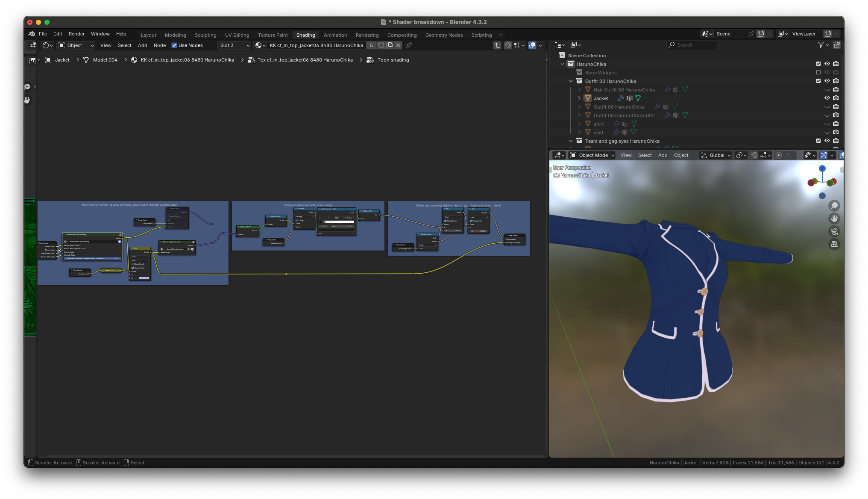The image size is (868, 499).
Task: Open the Render menu
Action: (76, 34)
